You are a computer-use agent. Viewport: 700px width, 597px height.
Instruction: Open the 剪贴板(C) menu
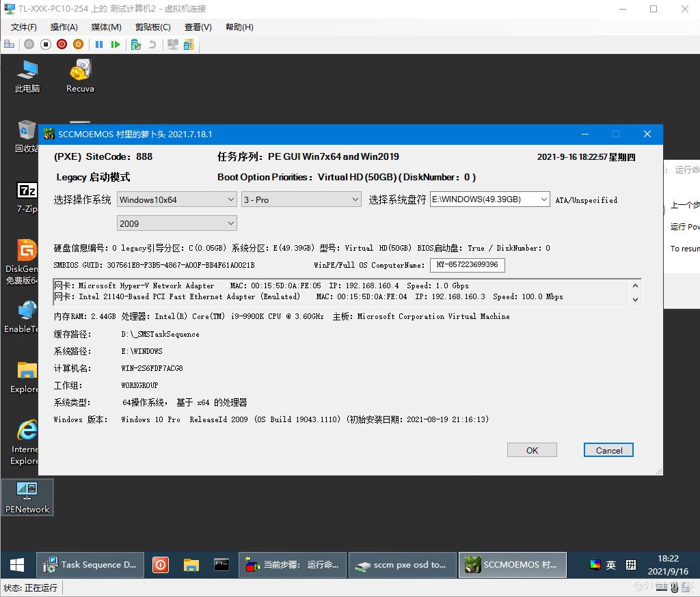(152, 27)
